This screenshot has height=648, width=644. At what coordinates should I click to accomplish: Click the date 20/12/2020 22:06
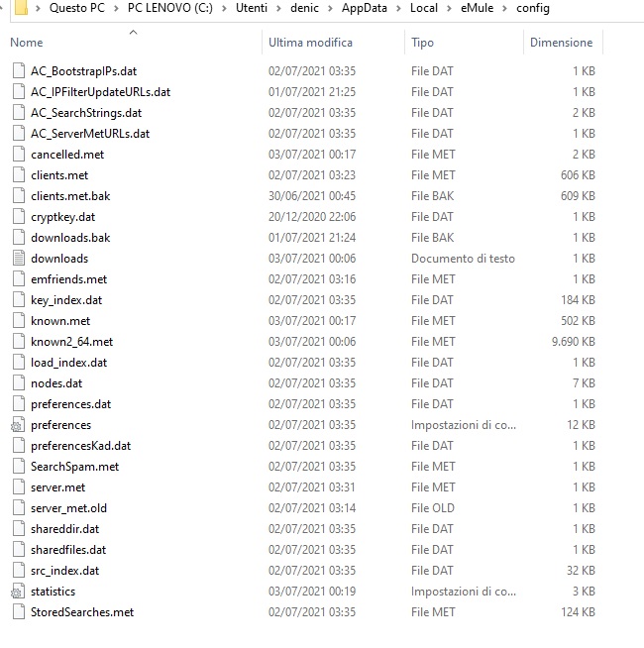312,217
